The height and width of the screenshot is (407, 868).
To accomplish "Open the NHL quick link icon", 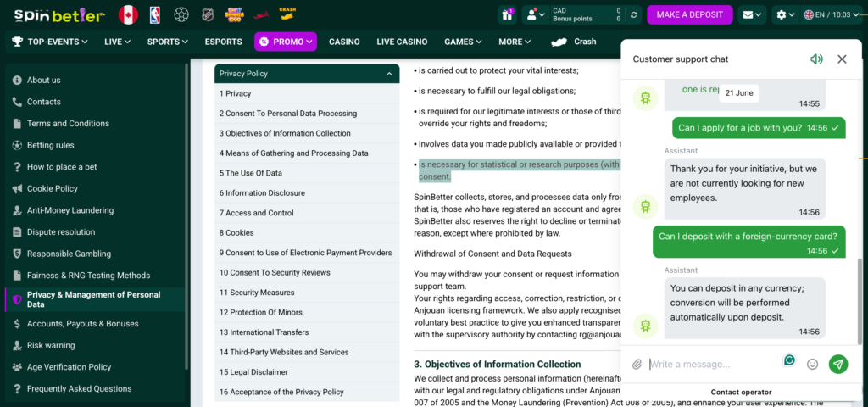I will pyautogui.click(x=207, y=15).
